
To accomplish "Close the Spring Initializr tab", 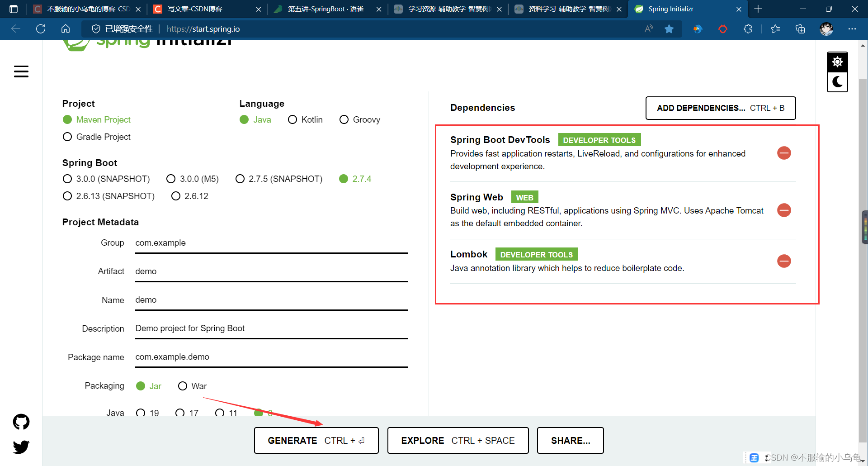I will [x=739, y=9].
